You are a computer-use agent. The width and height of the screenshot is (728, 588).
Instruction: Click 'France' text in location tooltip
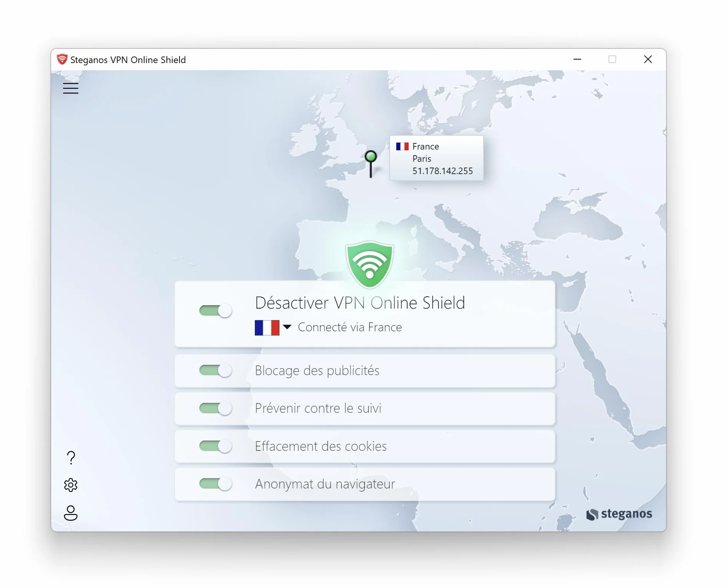tap(425, 146)
